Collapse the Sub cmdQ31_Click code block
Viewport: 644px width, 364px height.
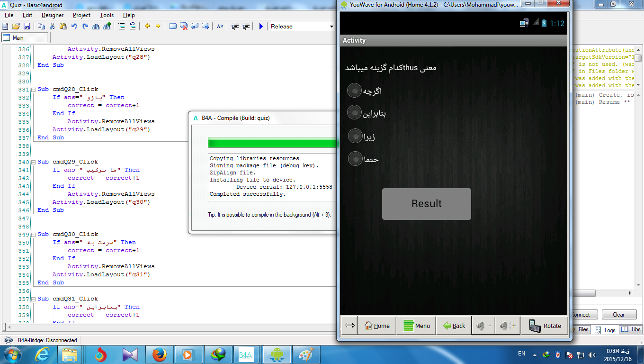point(33,299)
